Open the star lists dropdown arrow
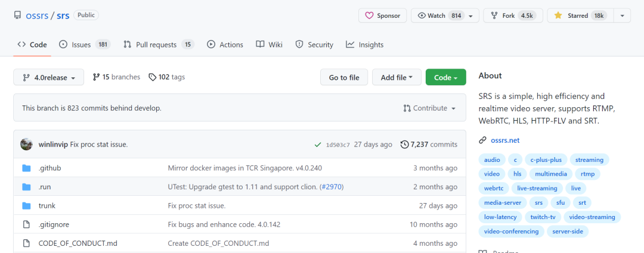The width and height of the screenshot is (644, 253). point(622,15)
